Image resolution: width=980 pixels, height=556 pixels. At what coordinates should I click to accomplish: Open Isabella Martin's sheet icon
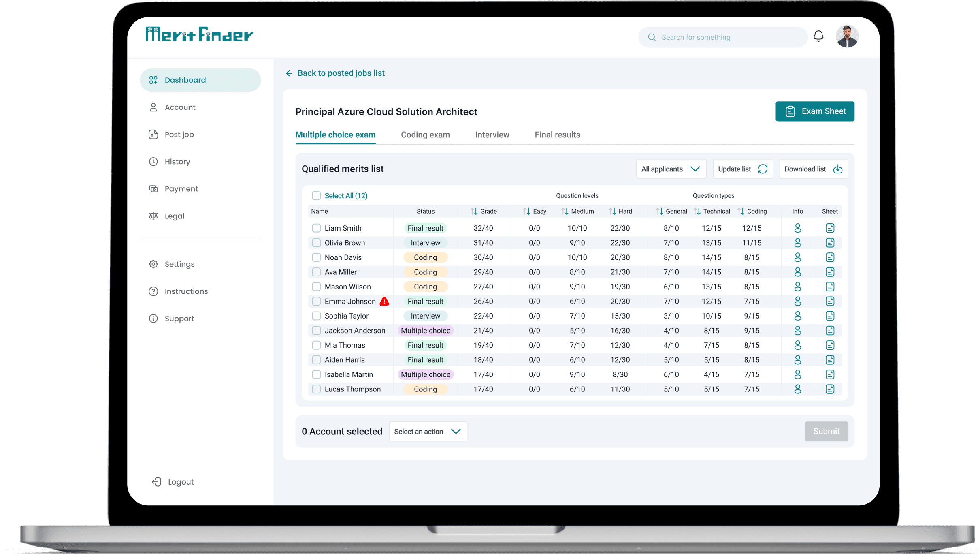click(830, 374)
